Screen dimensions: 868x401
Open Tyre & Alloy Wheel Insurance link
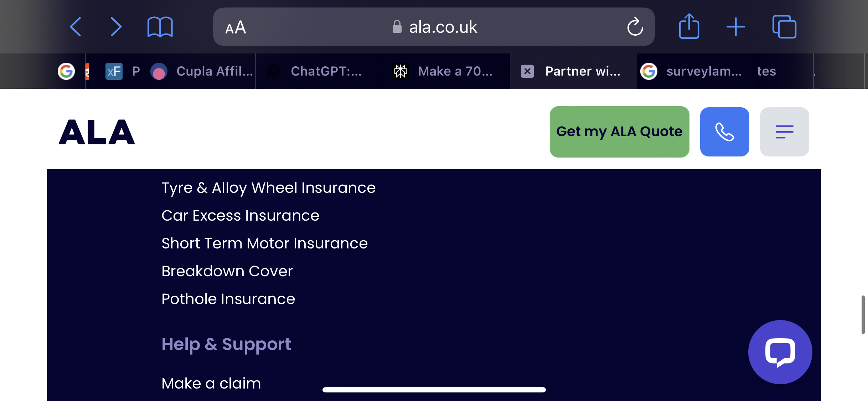coord(268,187)
